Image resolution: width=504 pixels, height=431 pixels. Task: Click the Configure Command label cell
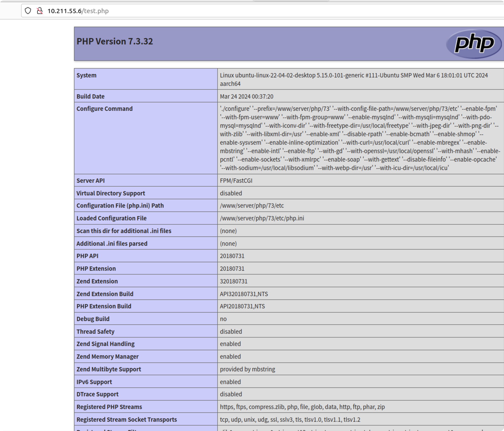(x=104, y=108)
